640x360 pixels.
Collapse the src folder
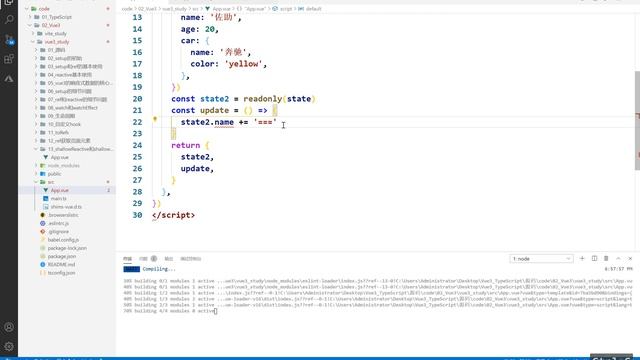click(36, 182)
